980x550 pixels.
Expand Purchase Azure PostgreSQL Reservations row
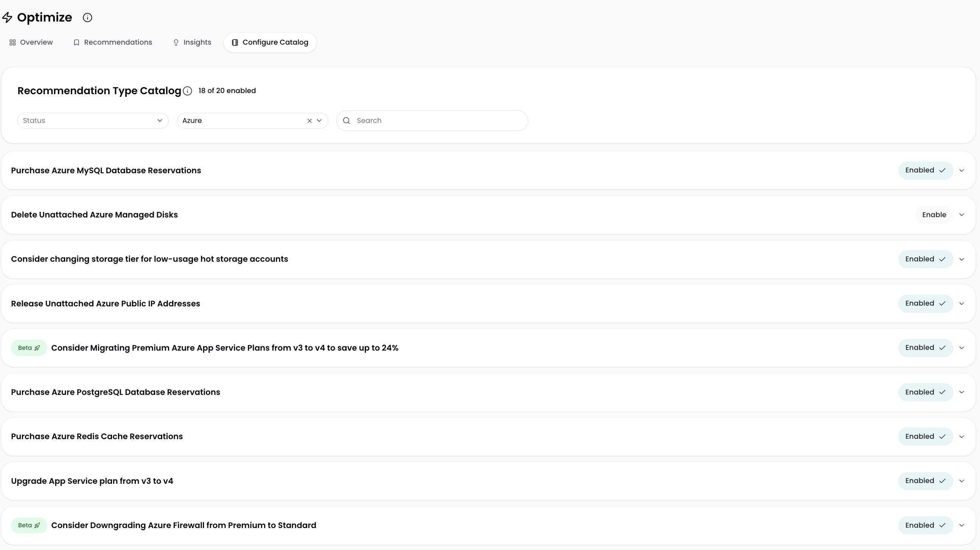point(962,392)
